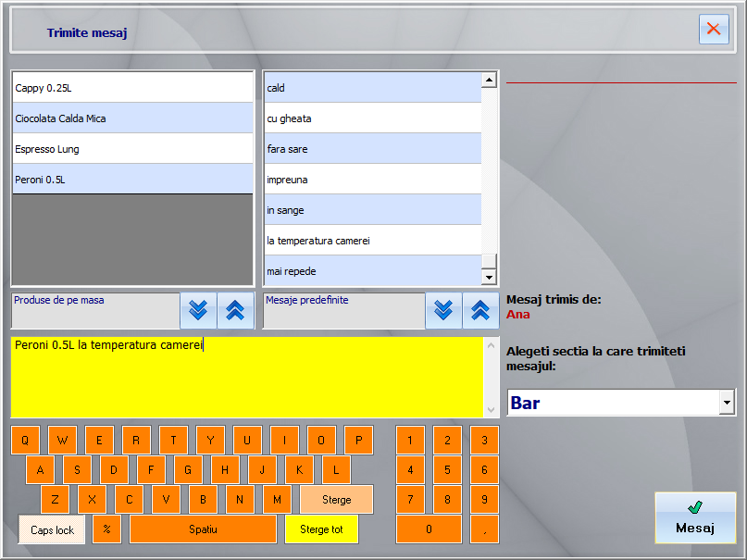747x560 pixels.
Task: Insert a space with Spatiu key
Action: (203, 529)
